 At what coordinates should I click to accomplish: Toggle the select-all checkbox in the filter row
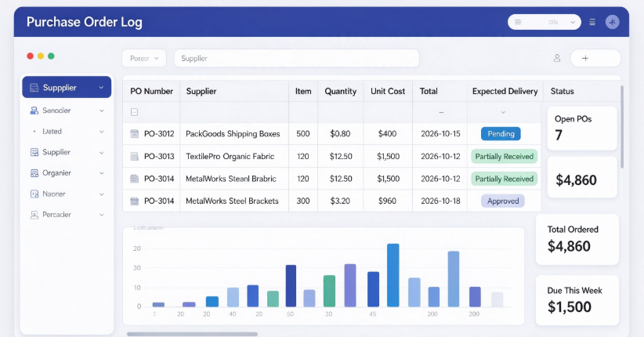[x=134, y=112]
